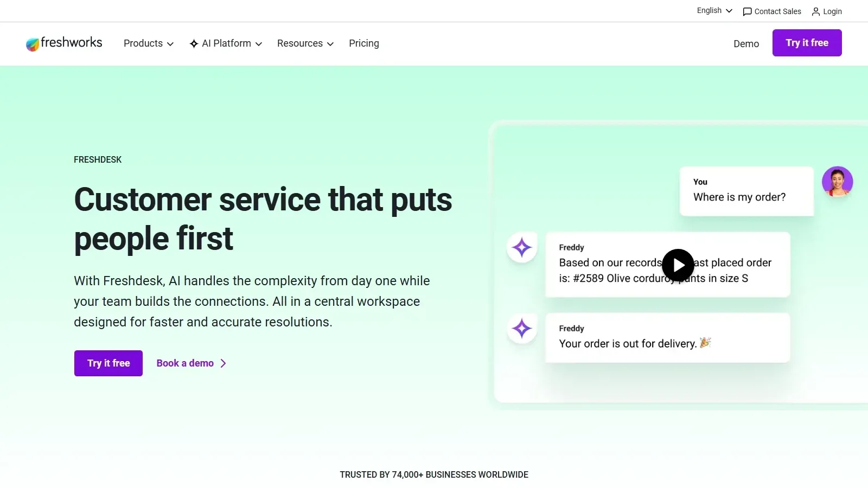
Task: Click the customer avatar photo
Action: (837, 182)
